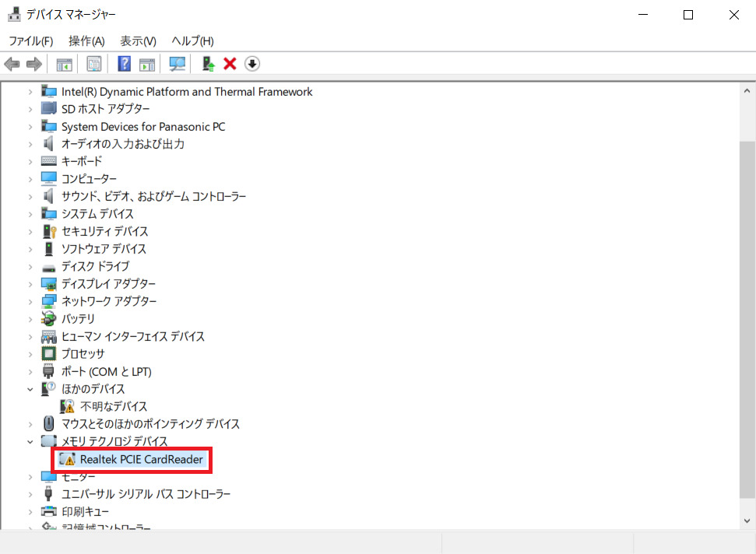Expand the ネットワーク アダプター node arrow
The height and width of the screenshot is (554, 756).
(x=30, y=302)
